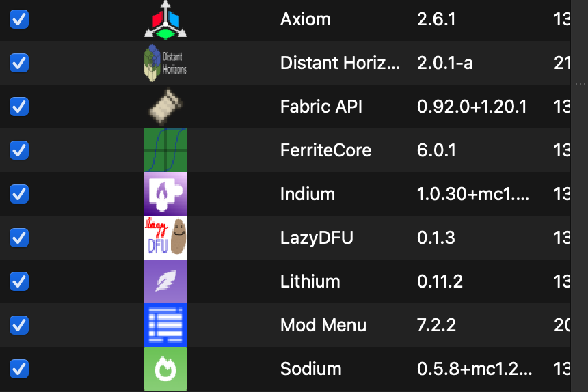Select the Distant Horizons mod icon
588x392 pixels.
click(165, 63)
